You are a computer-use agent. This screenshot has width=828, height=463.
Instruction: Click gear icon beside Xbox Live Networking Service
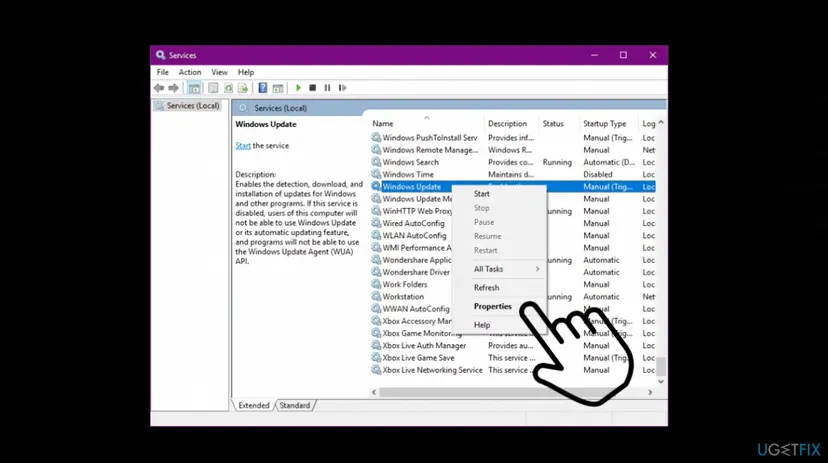[376, 370]
